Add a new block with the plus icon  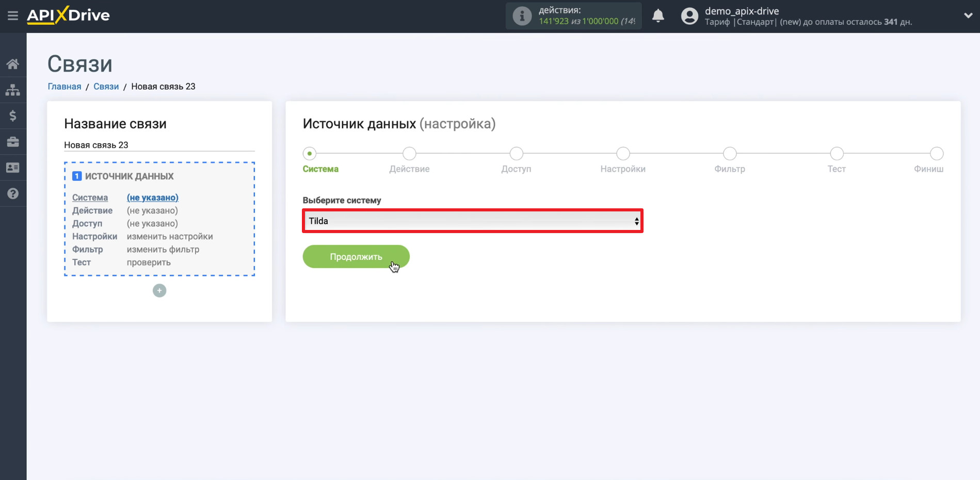pos(159,291)
